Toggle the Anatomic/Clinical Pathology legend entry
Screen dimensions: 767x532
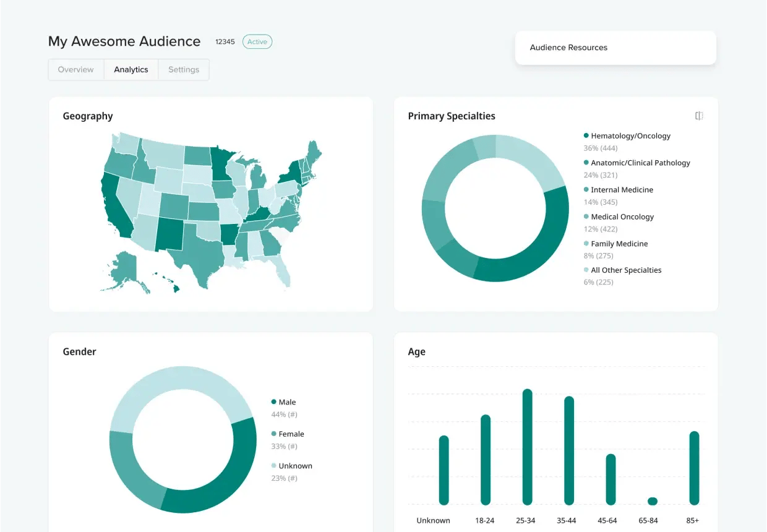[x=640, y=163]
